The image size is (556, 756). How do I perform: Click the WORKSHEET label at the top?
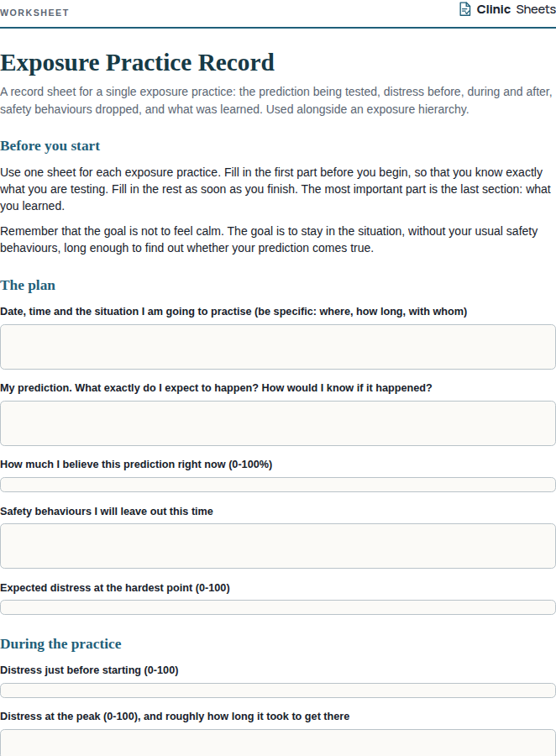[x=34, y=13]
